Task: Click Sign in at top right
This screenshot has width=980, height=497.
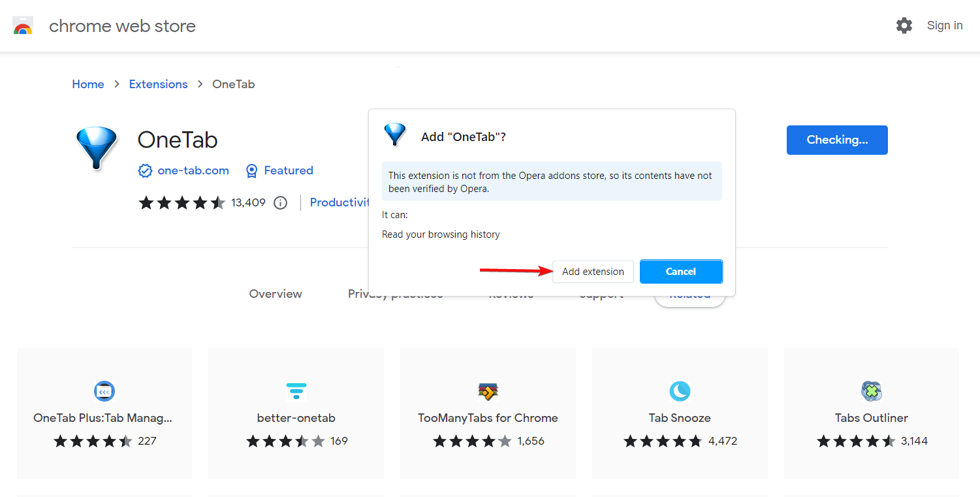Action: 945,25
